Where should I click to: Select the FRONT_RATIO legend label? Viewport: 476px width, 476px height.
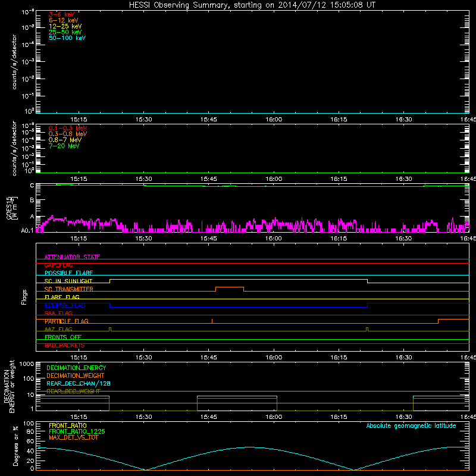coord(68,425)
